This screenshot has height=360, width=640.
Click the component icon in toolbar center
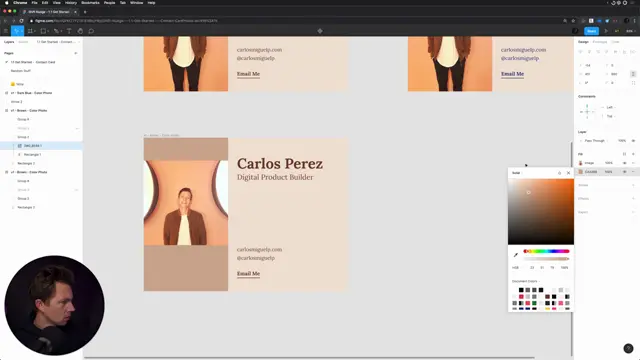click(x=320, y=31)
